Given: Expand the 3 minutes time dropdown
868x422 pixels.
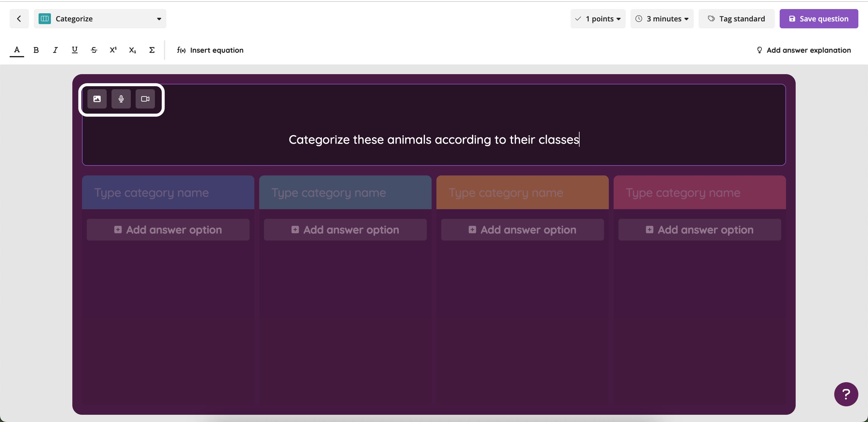Looking at the screenshot, I should tap(662, 19).
